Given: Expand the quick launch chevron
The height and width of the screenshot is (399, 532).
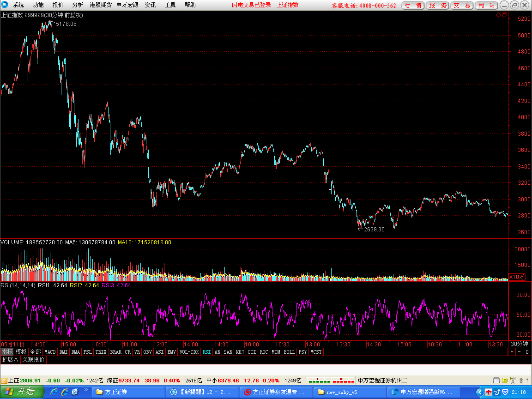Looking at the screenshot, I should (86, 390).
